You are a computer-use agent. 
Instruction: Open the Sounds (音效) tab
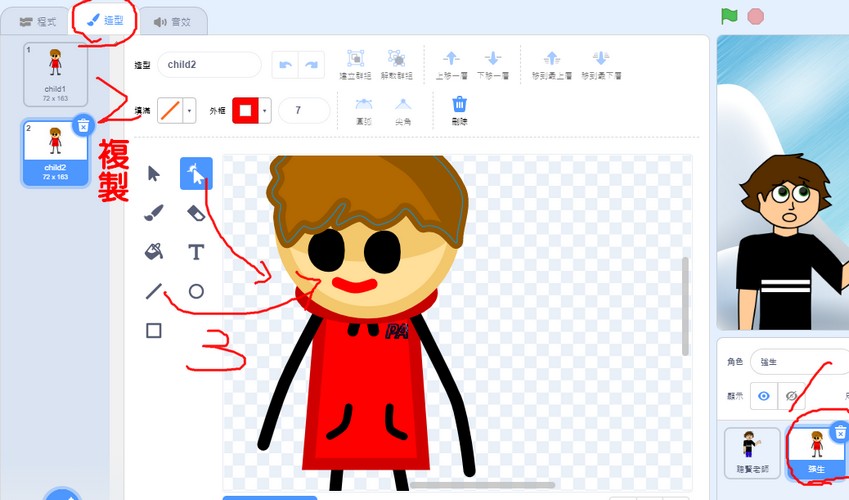coord(172,22)
